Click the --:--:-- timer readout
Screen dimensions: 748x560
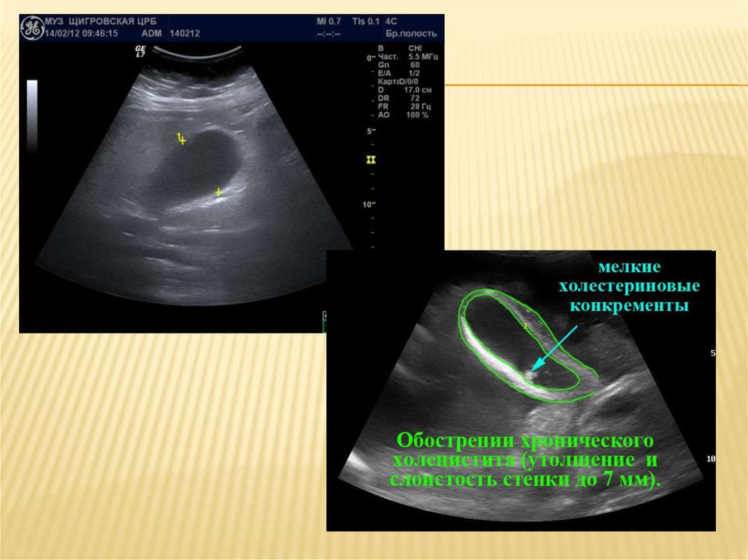(x=328, y=34)
